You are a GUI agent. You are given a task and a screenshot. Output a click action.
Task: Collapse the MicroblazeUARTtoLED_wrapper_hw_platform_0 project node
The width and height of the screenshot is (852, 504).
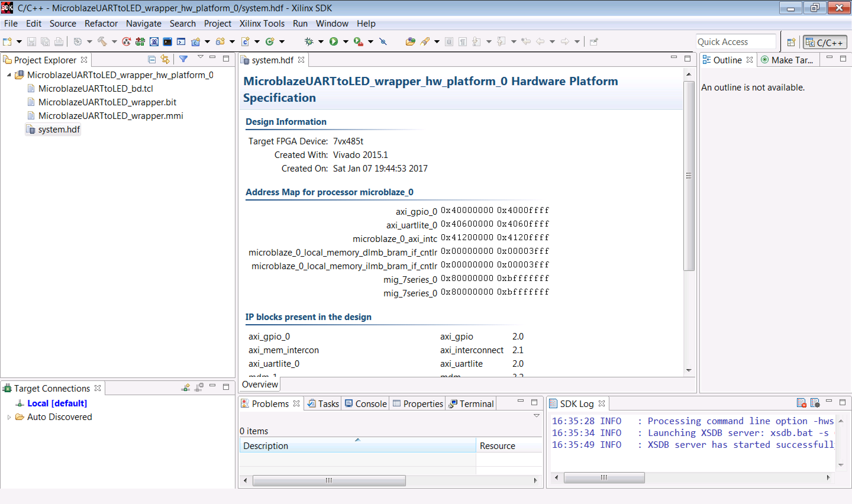click(9, 75)
